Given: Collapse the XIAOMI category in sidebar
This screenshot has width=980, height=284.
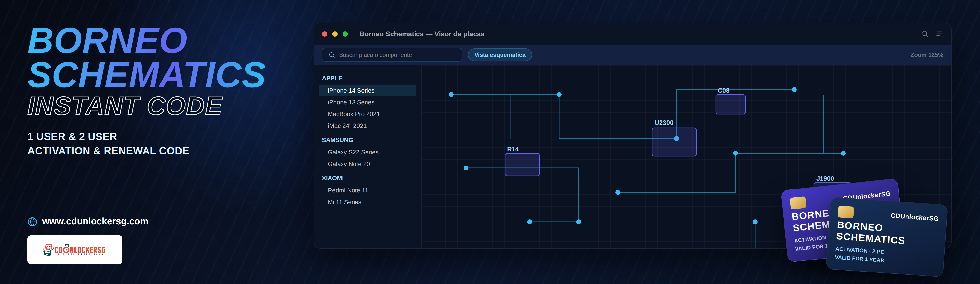Looking at the screenshot, I should pyautogui.click(x=332, y=178).
